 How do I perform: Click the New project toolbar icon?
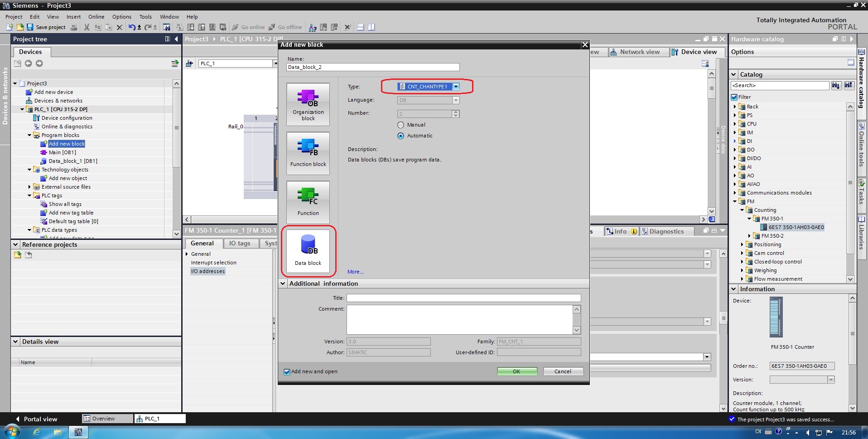(x=10, y=27)
